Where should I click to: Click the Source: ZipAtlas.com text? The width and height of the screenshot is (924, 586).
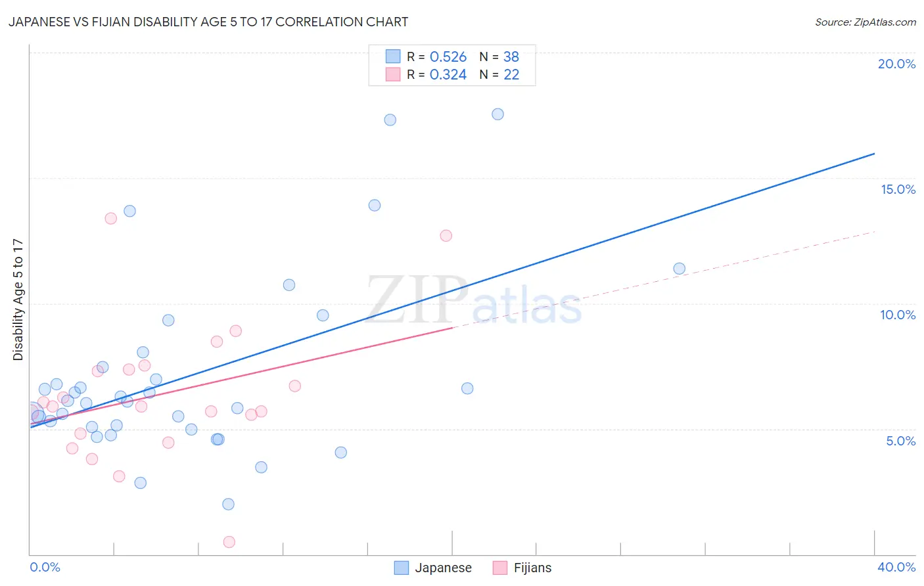pyautogui.click(x=866, y=22)
